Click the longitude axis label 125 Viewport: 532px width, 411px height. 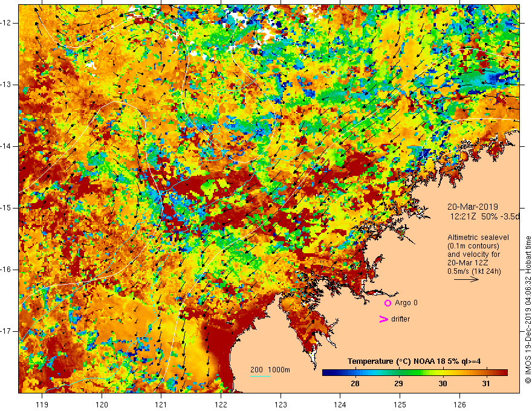(400, 404)
